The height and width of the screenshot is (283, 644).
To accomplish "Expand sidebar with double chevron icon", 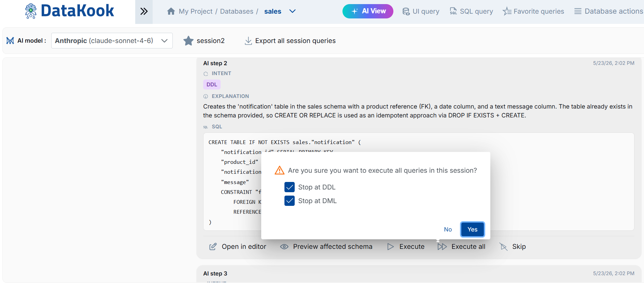I will [x=144, y=11].
